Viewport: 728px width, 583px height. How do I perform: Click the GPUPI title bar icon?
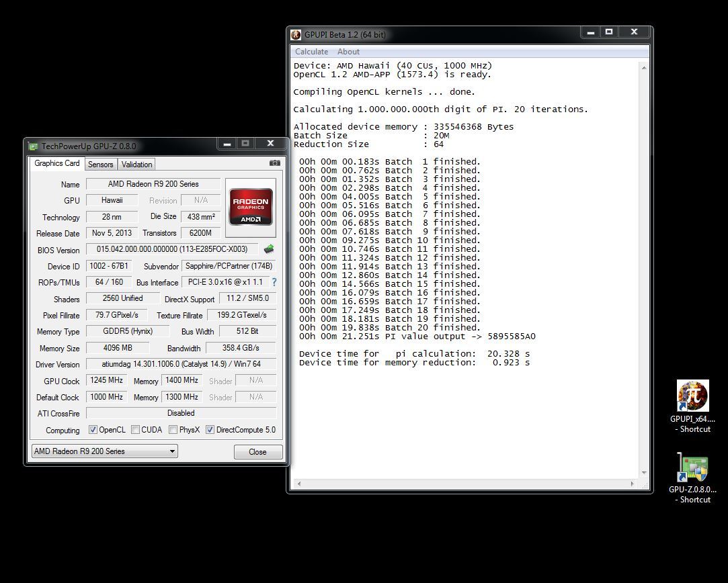(x=296, y=35)
